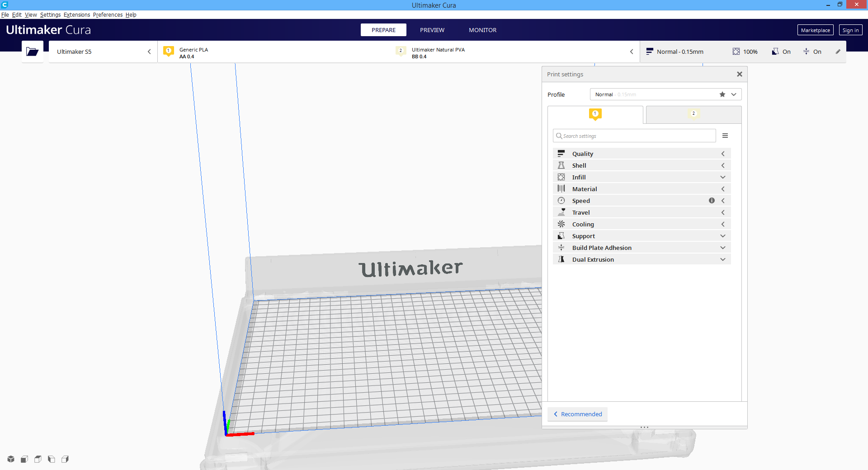Click the adhesion On indicator in top bar
Screen dimensions: 868x470
coord(812,52)
